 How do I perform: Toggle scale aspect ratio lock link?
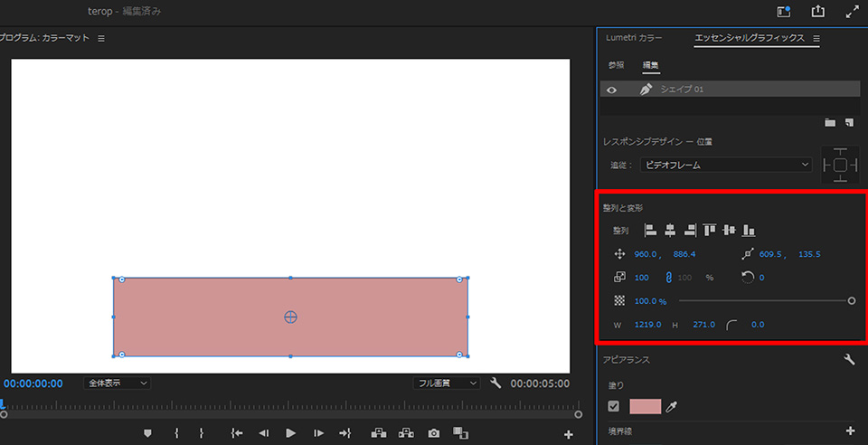point(668,278)
